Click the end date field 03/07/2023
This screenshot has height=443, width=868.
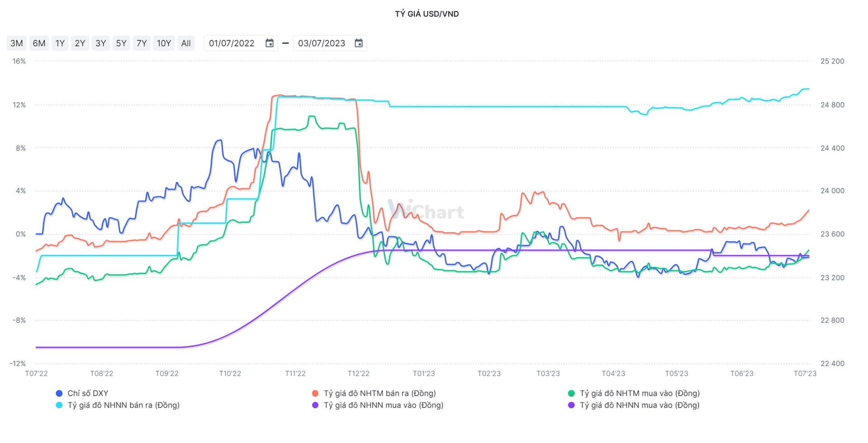point(321,43)
